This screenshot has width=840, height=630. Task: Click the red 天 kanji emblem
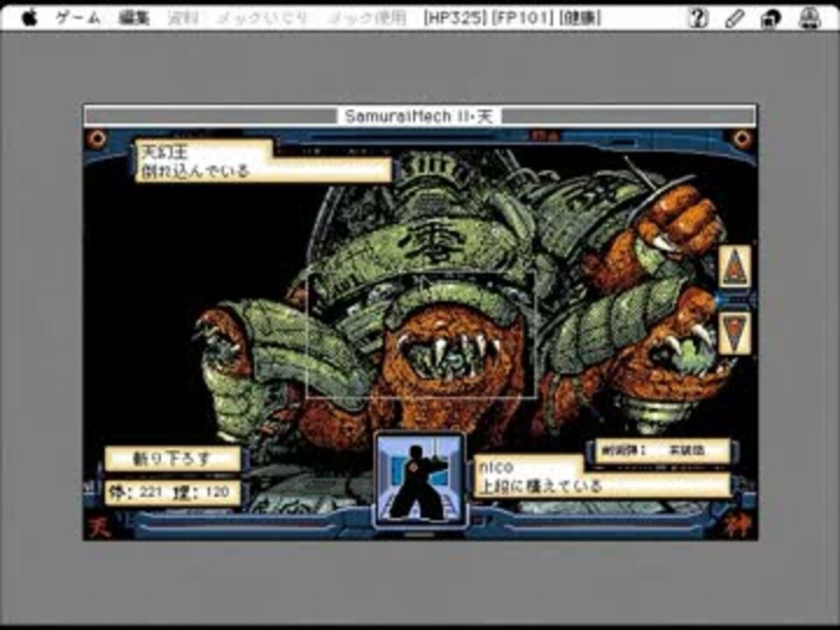99,527
